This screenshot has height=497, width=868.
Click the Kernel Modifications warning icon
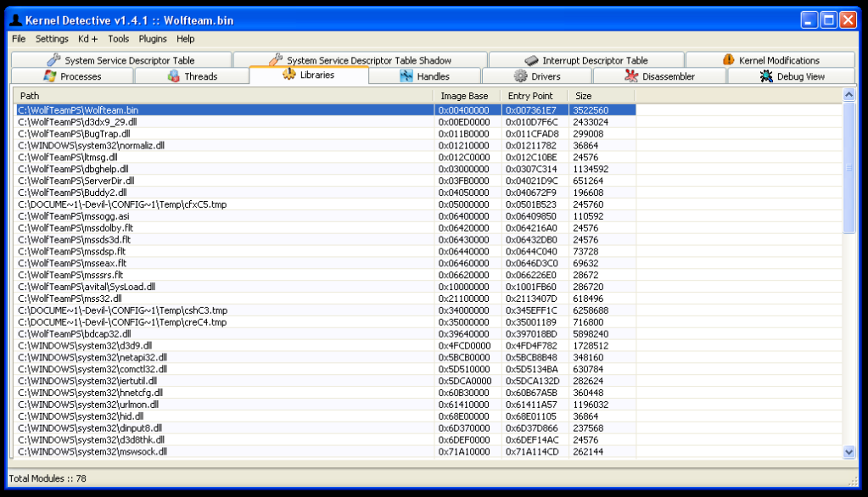click(728, 60)
